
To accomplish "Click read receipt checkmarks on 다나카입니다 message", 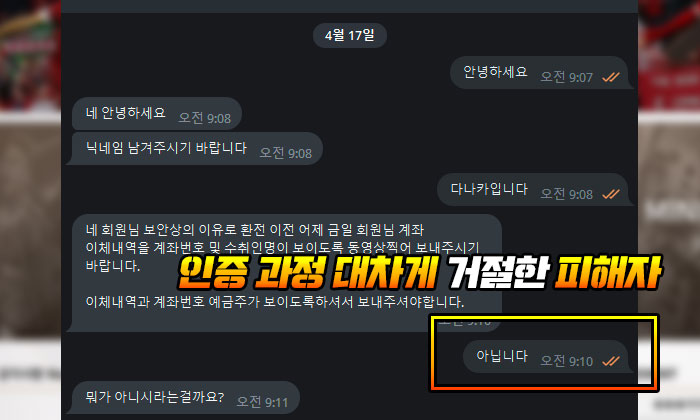I will 611,194.
